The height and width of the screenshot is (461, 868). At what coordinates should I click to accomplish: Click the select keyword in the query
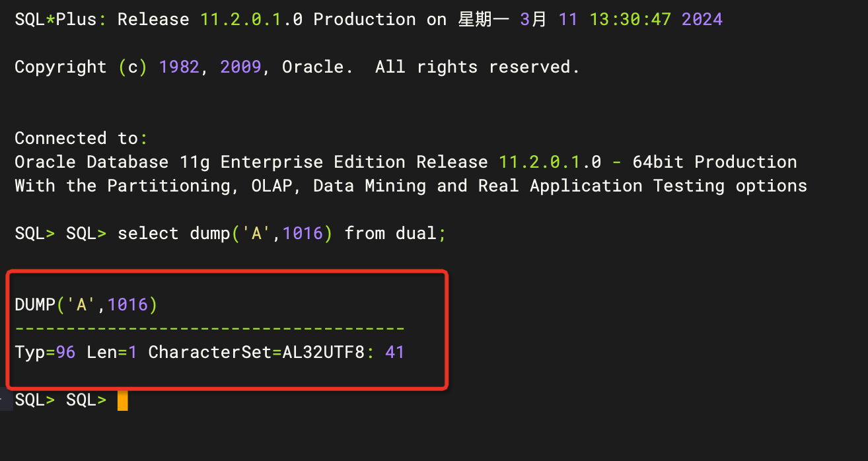click(x=148, y=233)
